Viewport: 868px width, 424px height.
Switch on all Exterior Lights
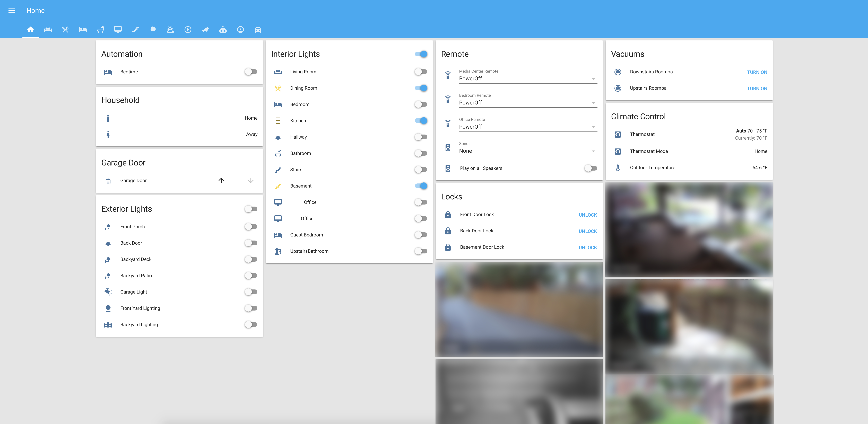(251, 209)
